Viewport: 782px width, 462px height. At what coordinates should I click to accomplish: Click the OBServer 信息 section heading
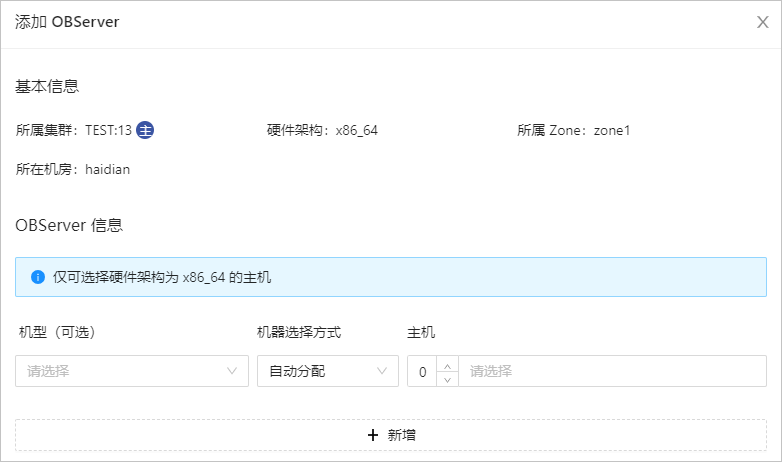(69, 225)
